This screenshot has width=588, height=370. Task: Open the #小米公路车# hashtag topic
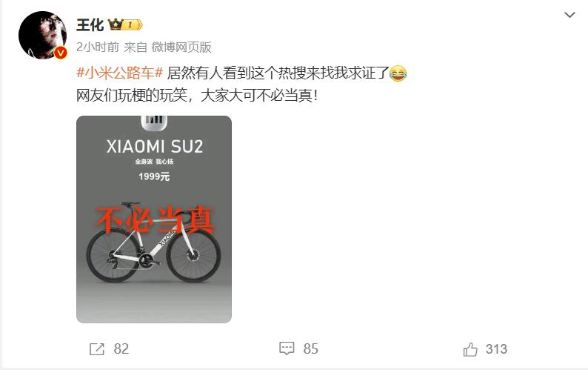[x=120, y=73]
